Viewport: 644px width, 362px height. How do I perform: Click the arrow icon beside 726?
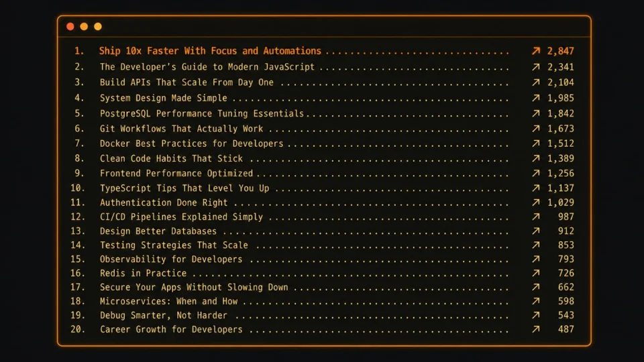(x=535, y=273)
